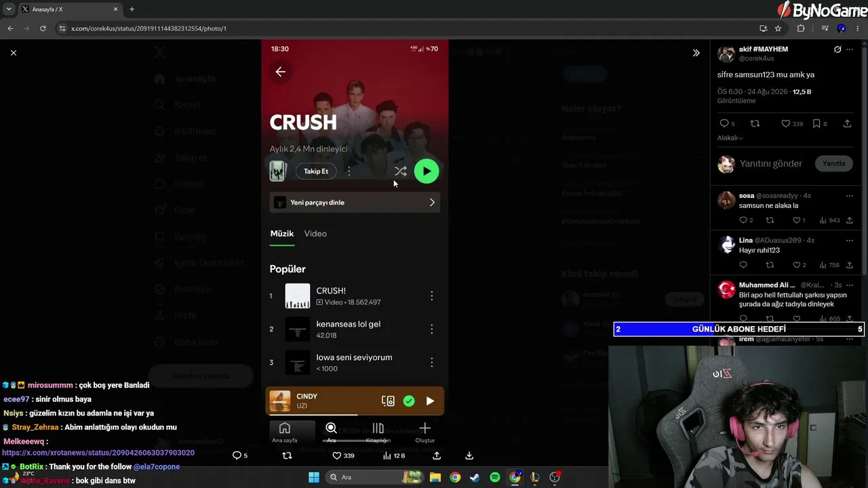The height and width of the screenshot is (488, 868).
Task: Like Lina's reply
Action: click(797, 265)
